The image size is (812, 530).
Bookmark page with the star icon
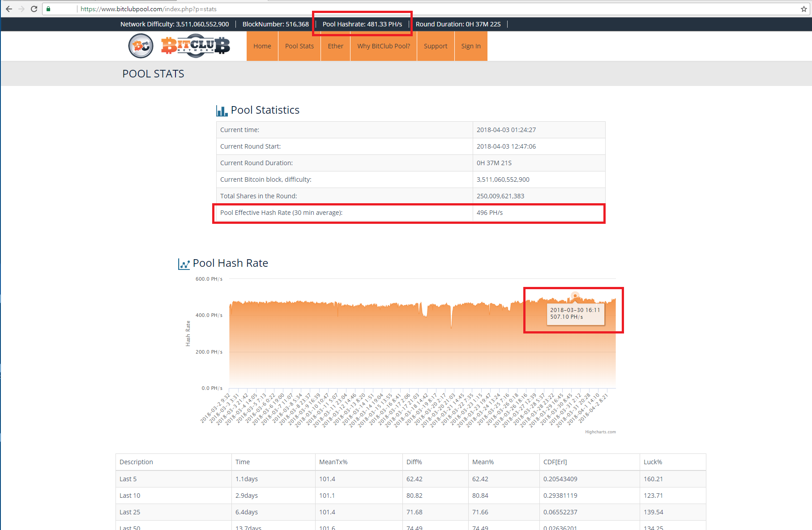(804, 9)
